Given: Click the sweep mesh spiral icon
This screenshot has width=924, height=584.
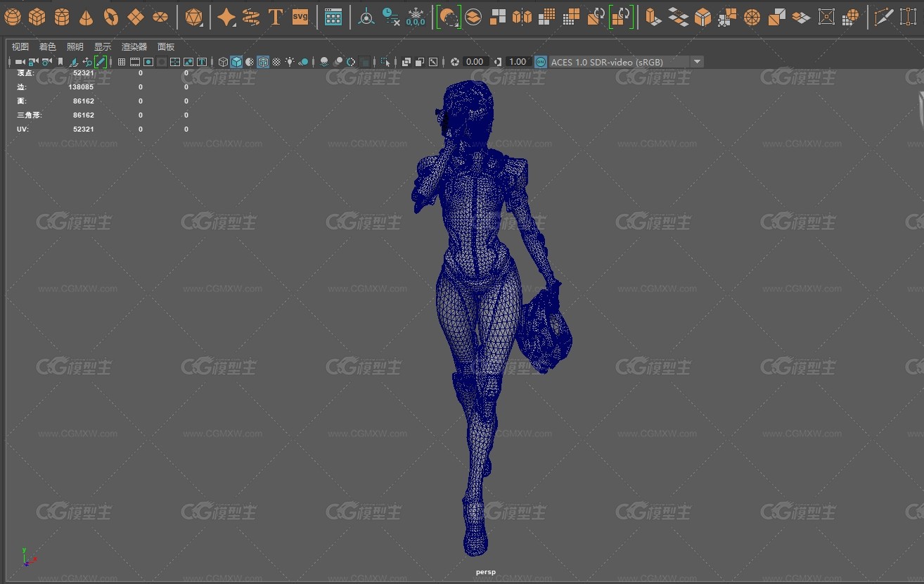Looking at the screenshot, I should (251, 16).
